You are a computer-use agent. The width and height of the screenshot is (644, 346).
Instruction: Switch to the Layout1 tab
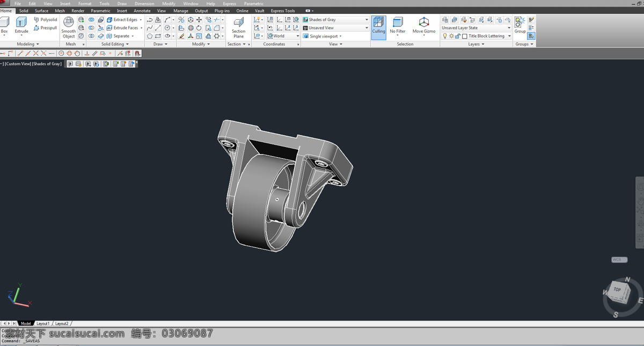coord(43,323)
